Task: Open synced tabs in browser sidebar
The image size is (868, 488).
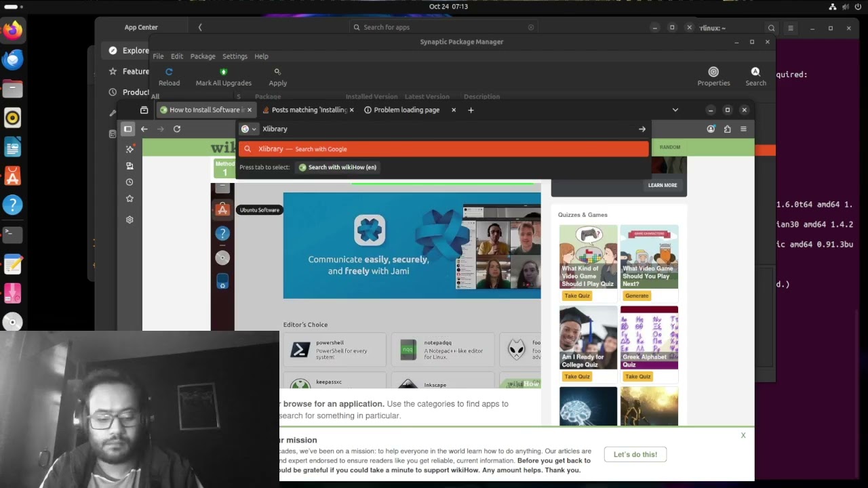Action: click(x=130, y=166)
